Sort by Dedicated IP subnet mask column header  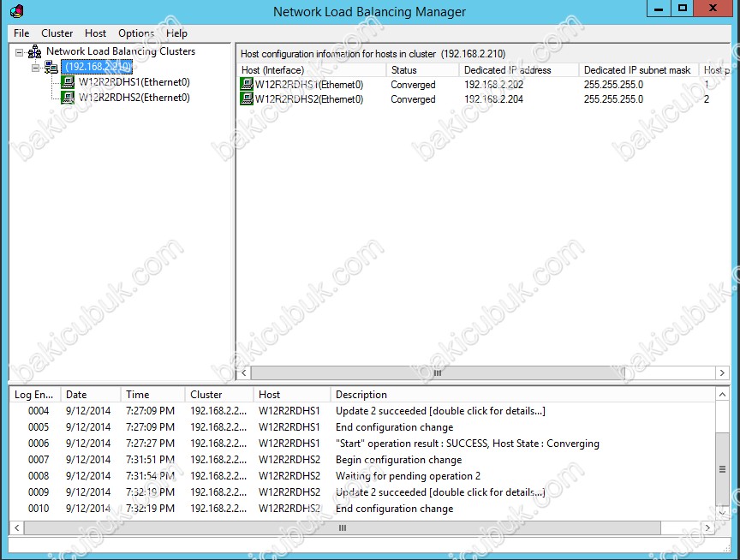(x=638, y=70)
